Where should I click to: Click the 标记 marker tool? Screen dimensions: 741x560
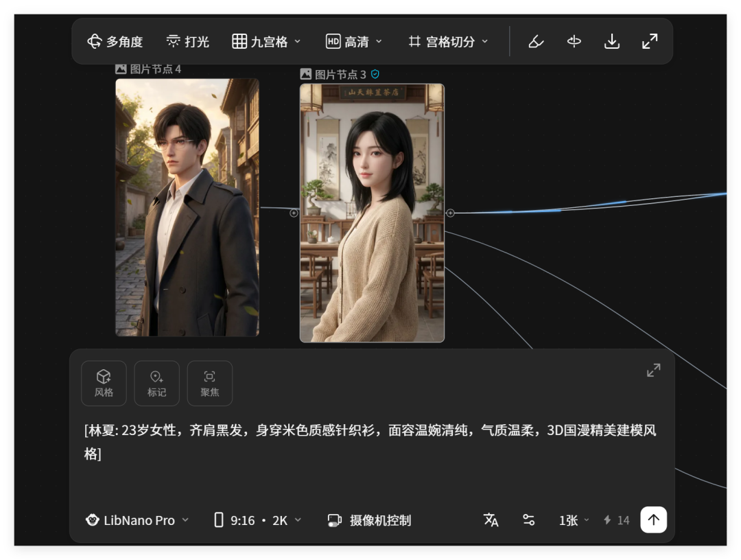[x=156, y=383]
